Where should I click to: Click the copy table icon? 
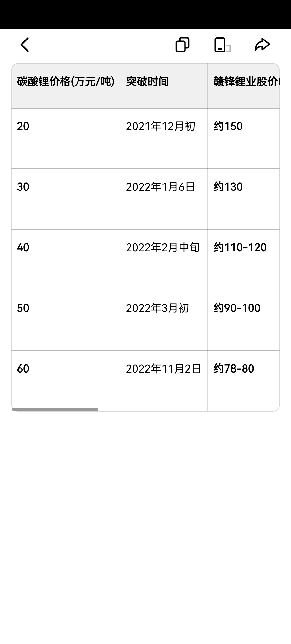point(182,45)
